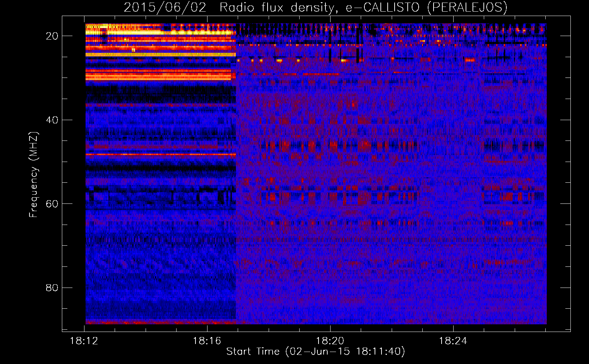Click the plot title mentioning e-CALLISTO (PERALEJOS)
This screenshot has width=589, height=364.
[316, 7]
